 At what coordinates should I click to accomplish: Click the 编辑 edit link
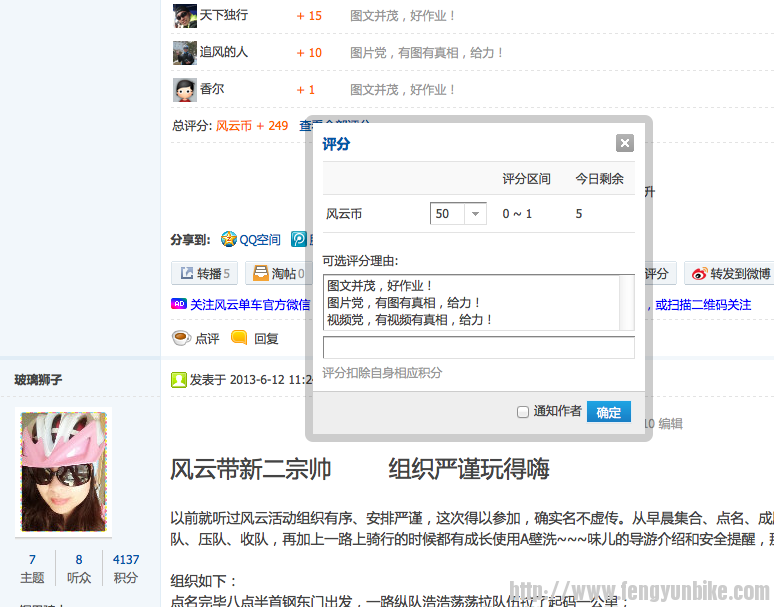click(x=670, y=423)
